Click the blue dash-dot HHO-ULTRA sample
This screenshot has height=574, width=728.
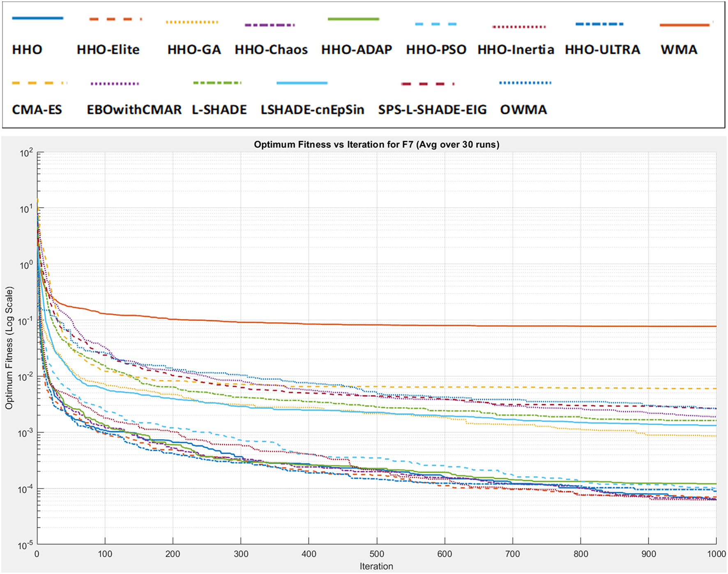tap(599, 24)
